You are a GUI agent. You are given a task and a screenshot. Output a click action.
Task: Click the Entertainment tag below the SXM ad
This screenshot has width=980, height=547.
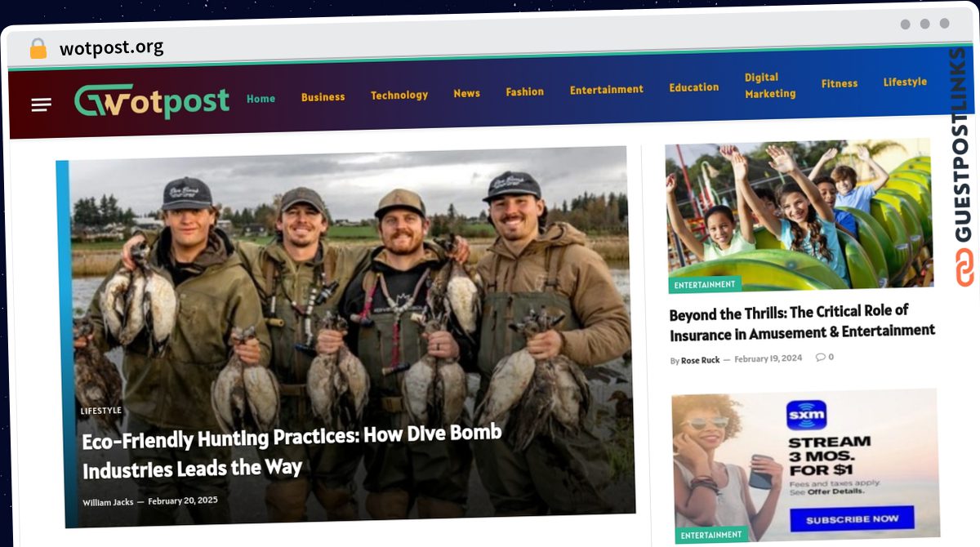click(711, 536)
